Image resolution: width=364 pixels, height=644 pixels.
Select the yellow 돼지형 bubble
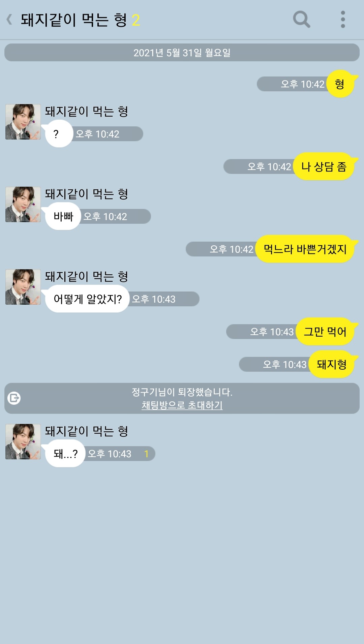pyautogui.click(x=332, y=364)
